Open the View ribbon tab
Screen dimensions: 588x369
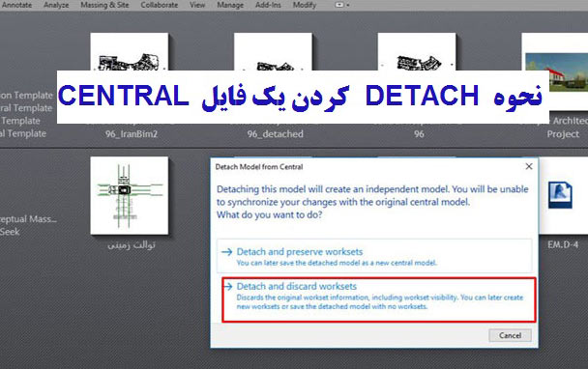[197, 5]
